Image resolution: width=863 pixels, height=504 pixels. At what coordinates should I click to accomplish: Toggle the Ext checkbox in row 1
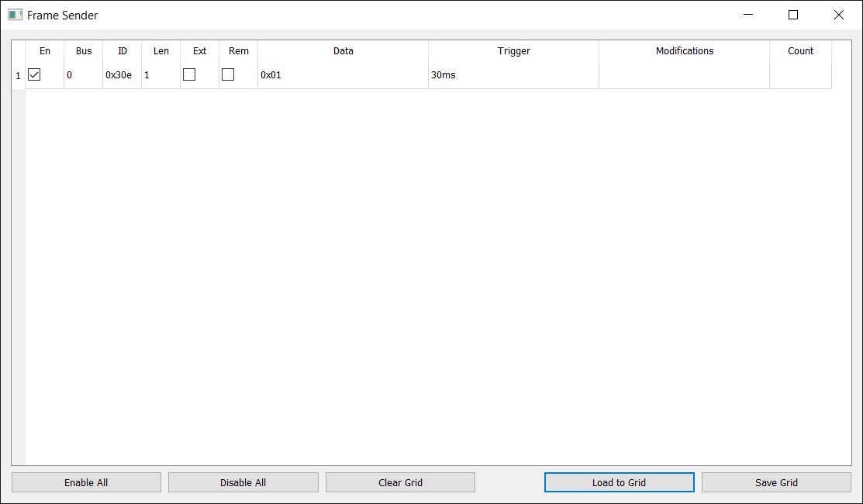pyautogui.click(x=189, y=75)
